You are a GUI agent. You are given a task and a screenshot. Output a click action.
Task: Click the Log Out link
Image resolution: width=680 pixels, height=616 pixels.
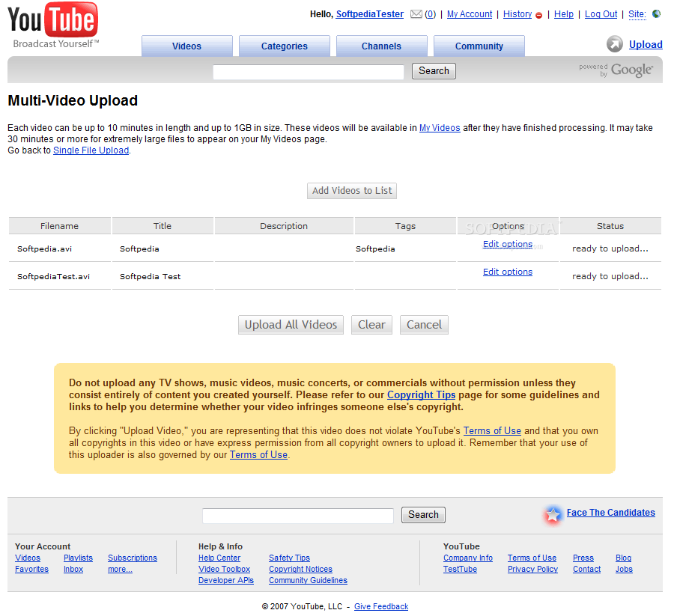point(601,14)
